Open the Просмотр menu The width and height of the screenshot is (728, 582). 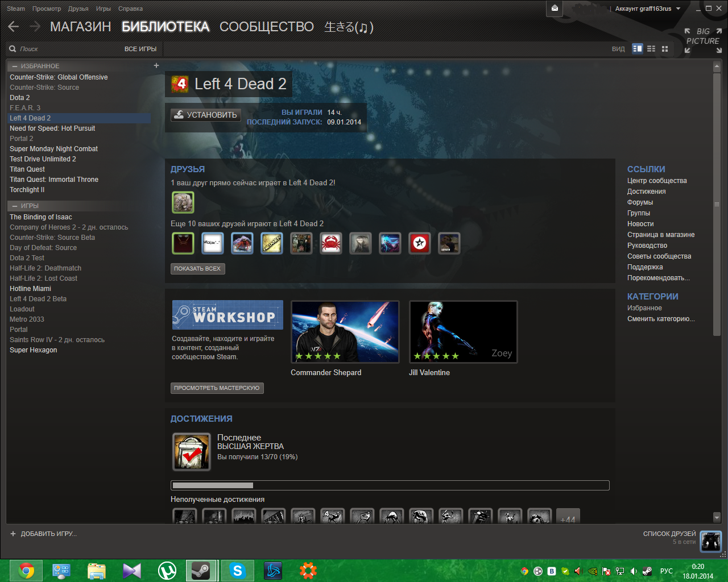pos(47,9)
